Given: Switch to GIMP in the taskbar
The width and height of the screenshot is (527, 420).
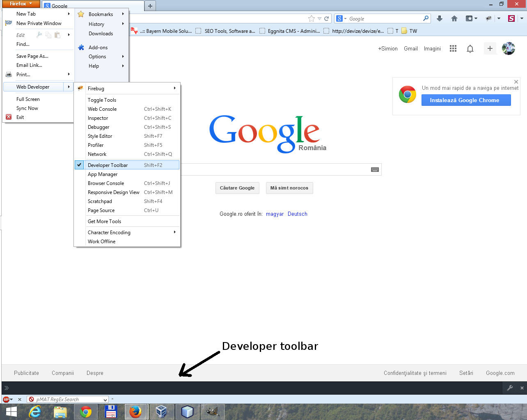Looking at the screenshot, I should point(213,412).
